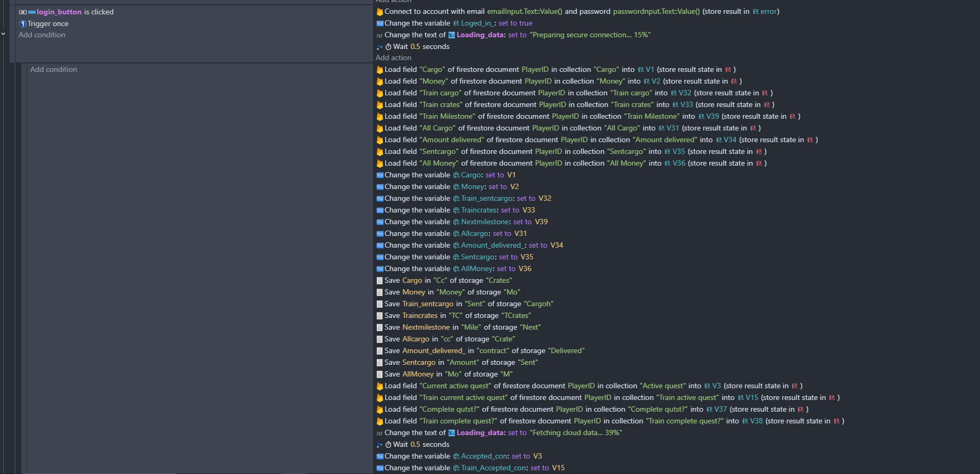Click Firebase icon of Load field "All Cargo" row
This screenshot has width=980, height=474.
tap(380, 128)
